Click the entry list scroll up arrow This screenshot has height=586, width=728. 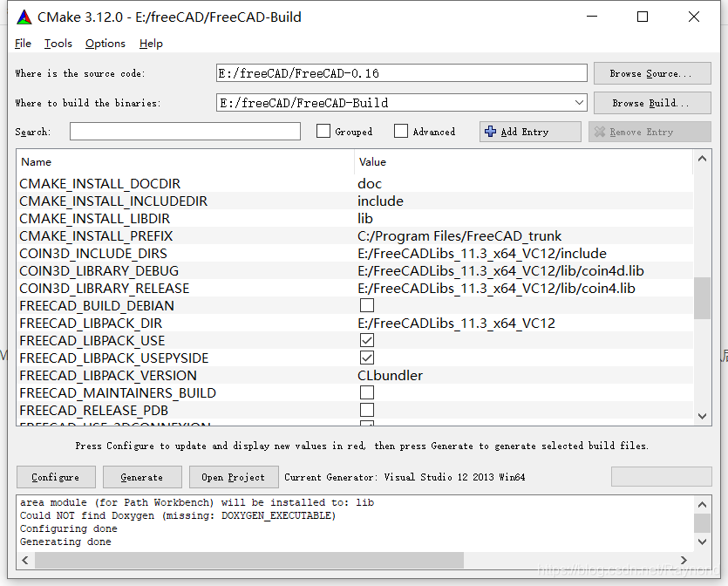click(x=702, y=159)
